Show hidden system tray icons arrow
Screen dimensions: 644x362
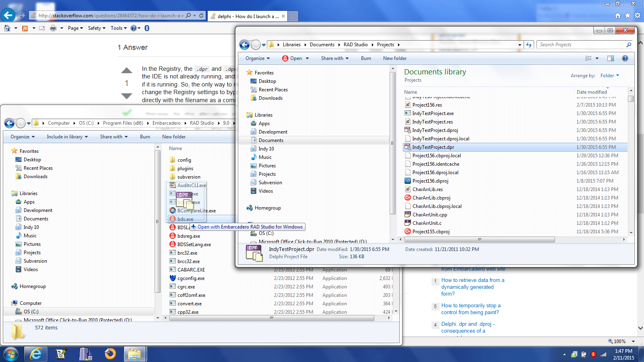pos(564,354)
